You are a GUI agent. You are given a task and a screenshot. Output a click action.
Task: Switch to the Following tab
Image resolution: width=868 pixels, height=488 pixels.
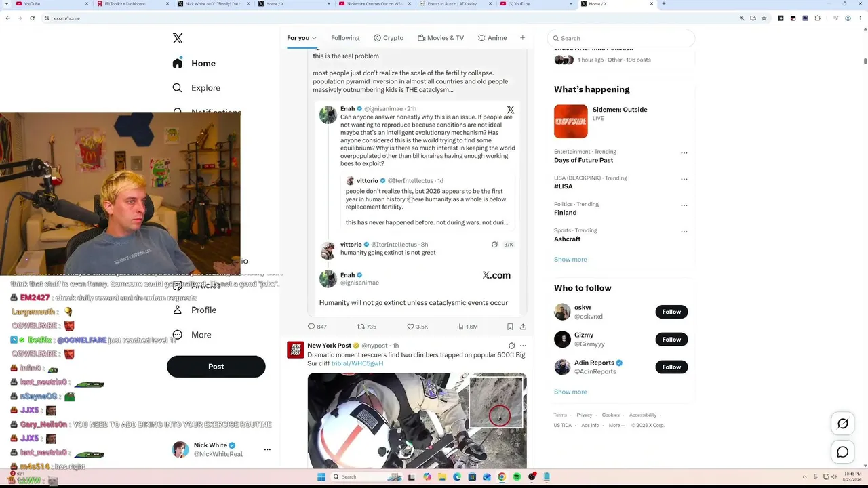click(x=345, y=38)
